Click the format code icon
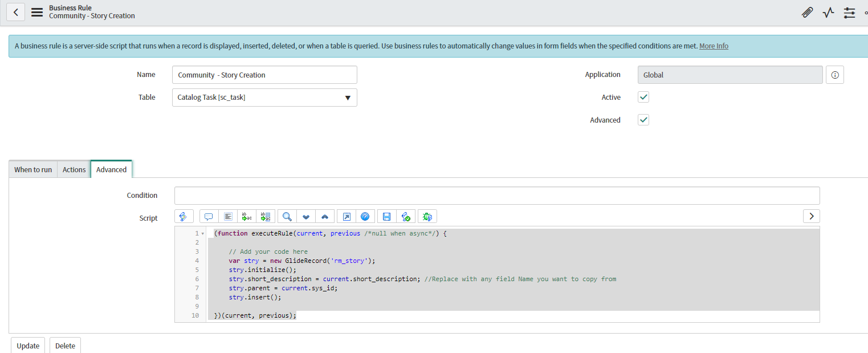868x353 pixels. [x=228, y=217]
